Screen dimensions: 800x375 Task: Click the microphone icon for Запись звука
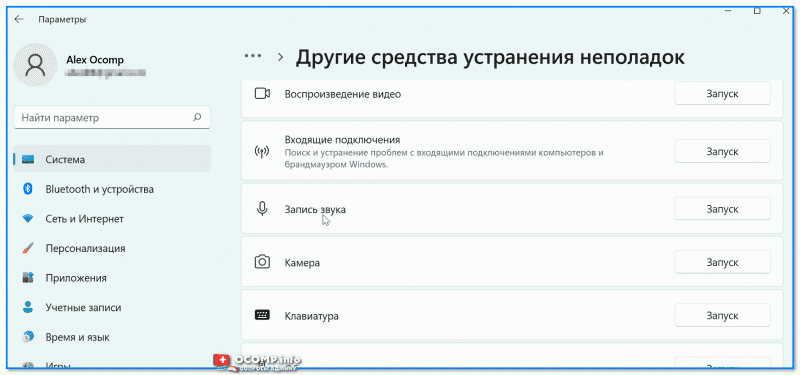click(x=262, y=209)
